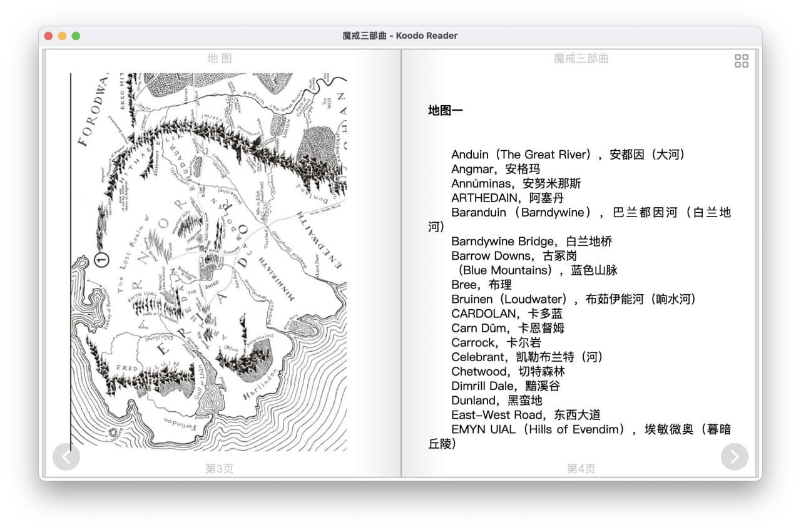Click the Angmar, 安格玛 line

point(496,169)
